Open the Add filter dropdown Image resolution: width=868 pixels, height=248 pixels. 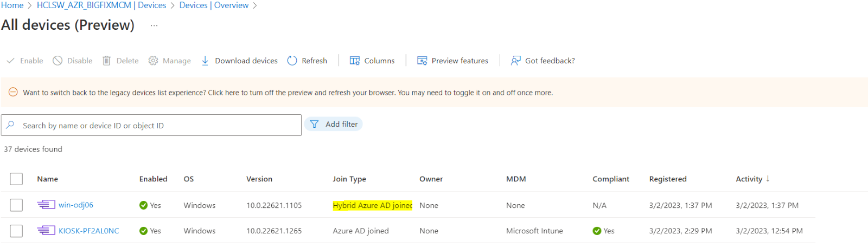[x=334, y=125]
